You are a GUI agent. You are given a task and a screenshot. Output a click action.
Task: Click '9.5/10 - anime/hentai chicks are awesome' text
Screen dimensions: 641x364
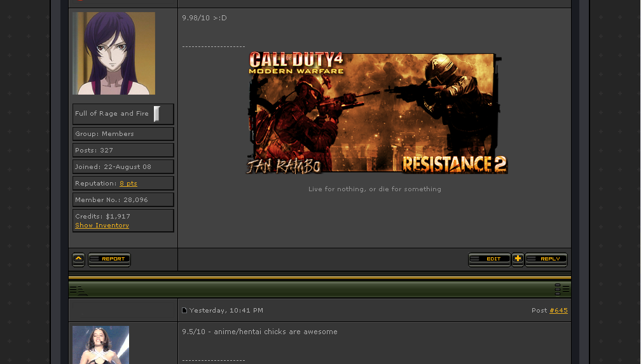[259, 332]
